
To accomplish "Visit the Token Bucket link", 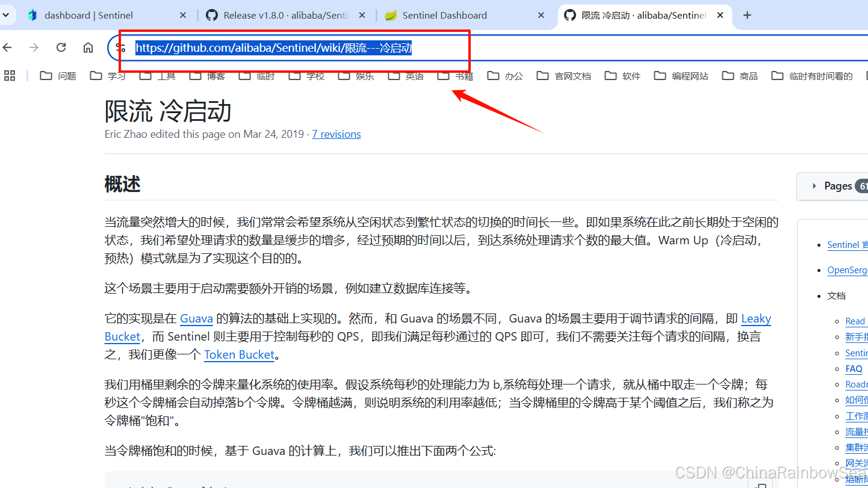I will pyautogui.click(x=240, y=355).
